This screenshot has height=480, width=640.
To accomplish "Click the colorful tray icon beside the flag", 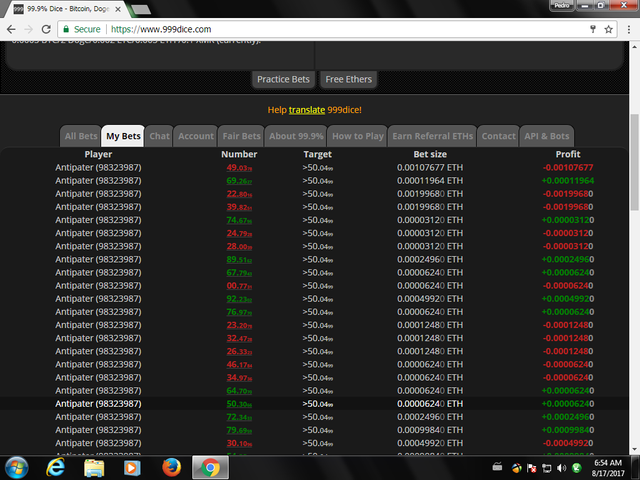I will coord(516,468).
